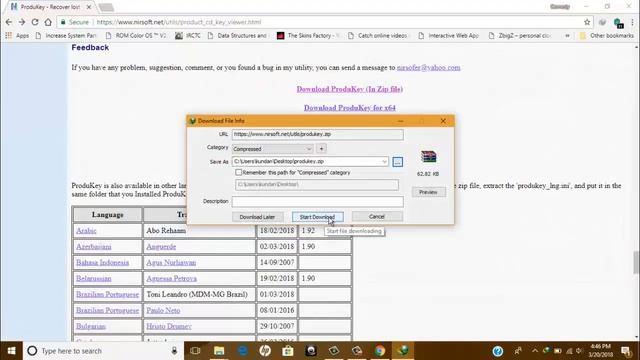This screenshot has height=360, width=640.
Task: Reload the page with the refresh icon
Action: click(35, 22)
